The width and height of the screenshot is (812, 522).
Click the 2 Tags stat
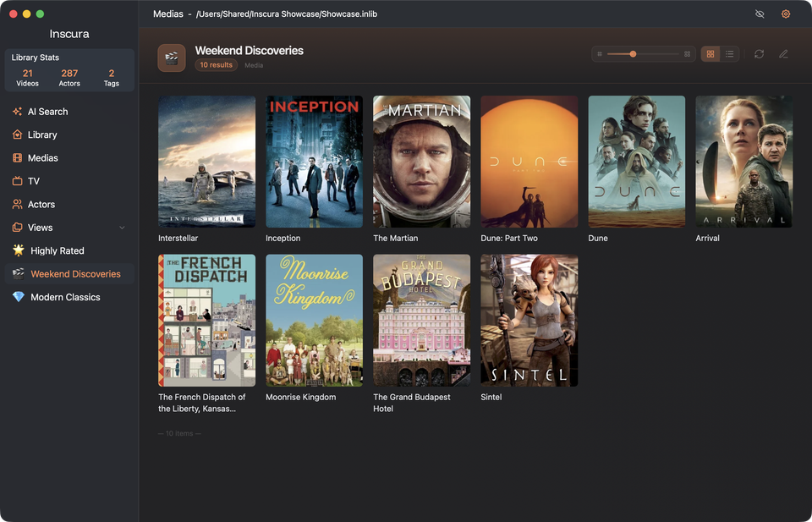click(x=112, y=78)
